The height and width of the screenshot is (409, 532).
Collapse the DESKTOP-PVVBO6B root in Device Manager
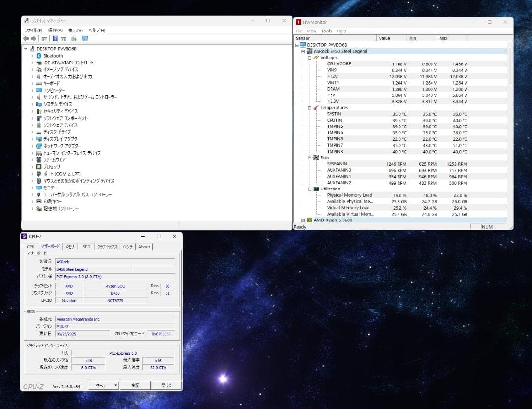(26, 49)
